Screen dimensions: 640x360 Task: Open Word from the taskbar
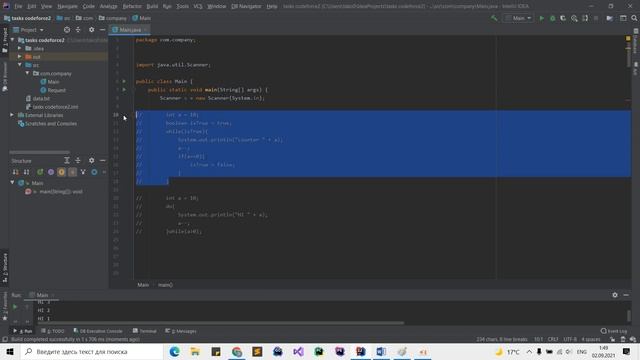pos(381,351)
